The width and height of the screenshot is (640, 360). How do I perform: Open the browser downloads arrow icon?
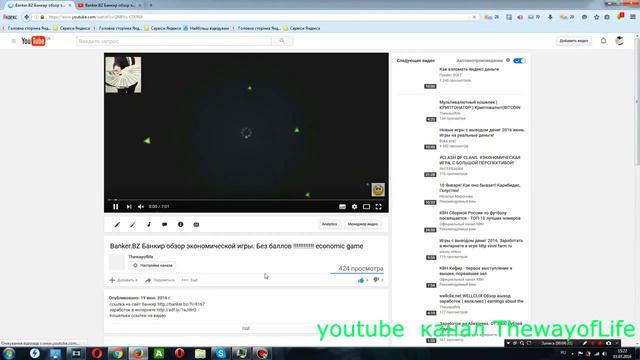(550, 17)
